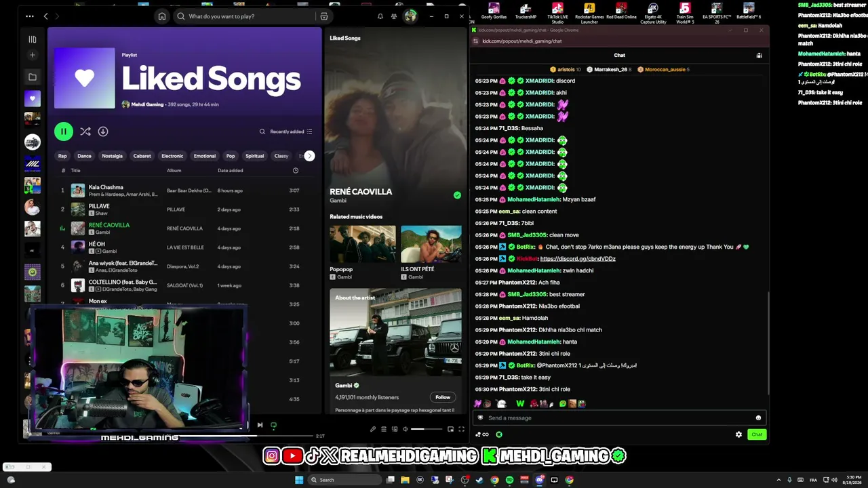The width and height of the screenshot is (868, 488).
Task: Open the Recently added sort dropdown
Action: click(x=291, y=131)
